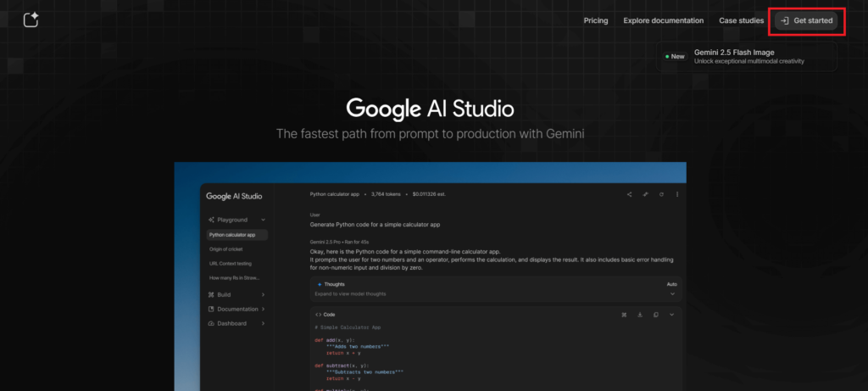Click the '3,764 tokens' count
This screenshot has height=391, width=868.
[x=386, y=194]
